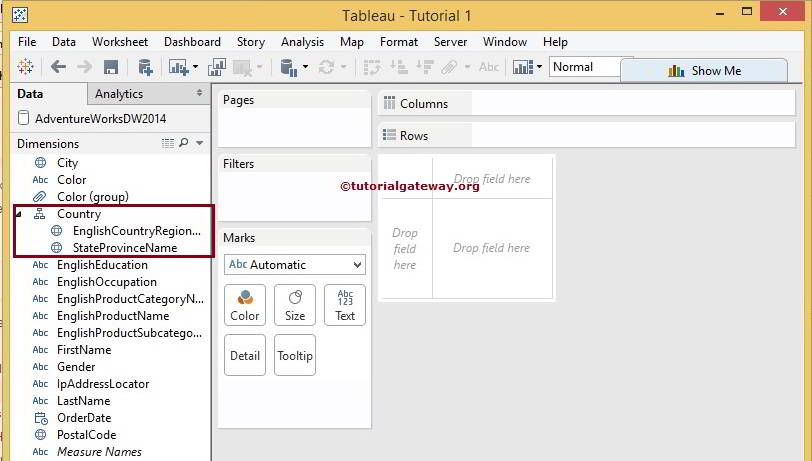
Task: Click the calendar icon beside OrderDate
Action: (x=40, y=417)
